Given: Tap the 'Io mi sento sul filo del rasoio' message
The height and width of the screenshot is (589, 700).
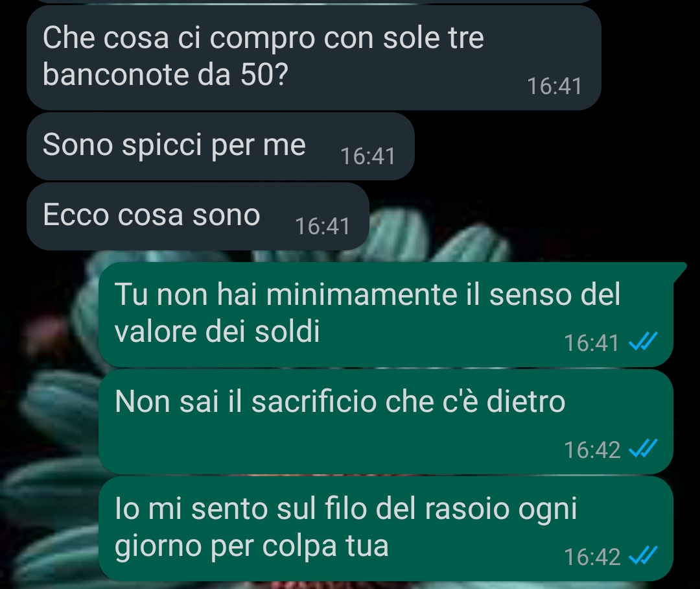Looking at the screenshot, I should pyautogui.click(x=386, y=529).
